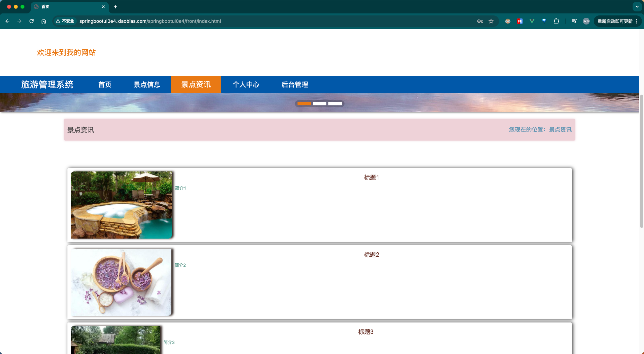The image size is (644, 354).
Task: Click the 旅游管理系统 site title
Action: click(47, 85)
